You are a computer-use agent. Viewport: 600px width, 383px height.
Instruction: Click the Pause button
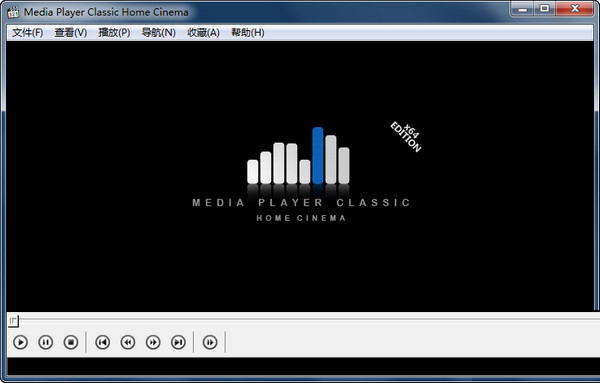click(46, 342)
